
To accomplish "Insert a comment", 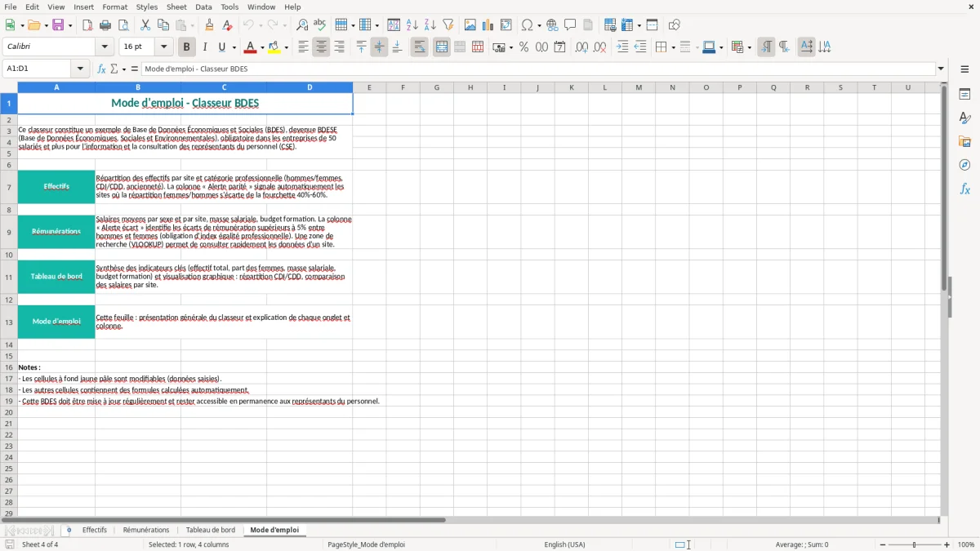I will [570, 25].
